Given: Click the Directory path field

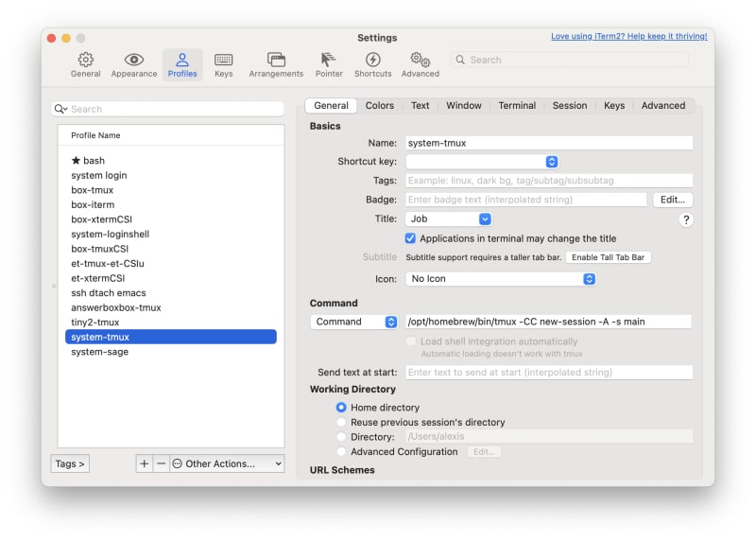Looking at the screenshot, I should pos(549,437).
